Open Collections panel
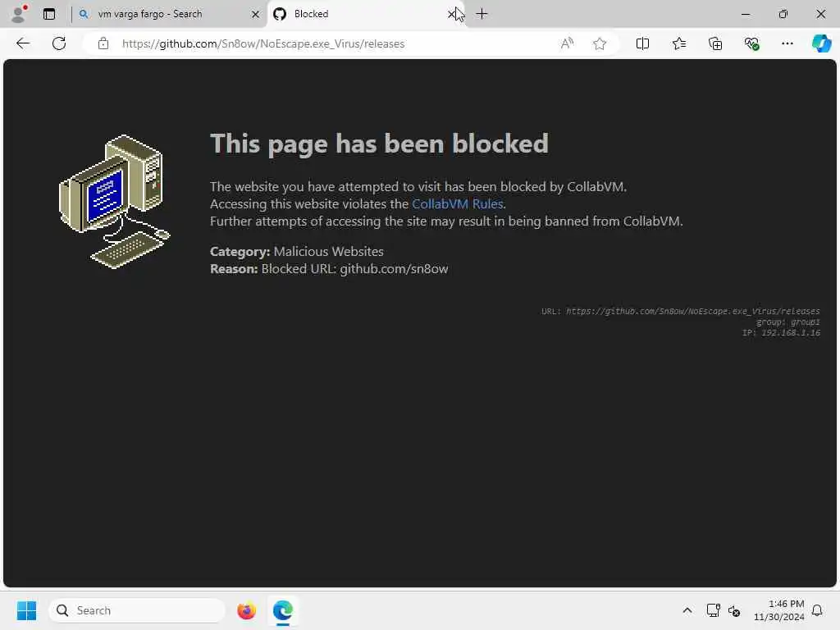 pyautogui.click(x=715, y=43)
